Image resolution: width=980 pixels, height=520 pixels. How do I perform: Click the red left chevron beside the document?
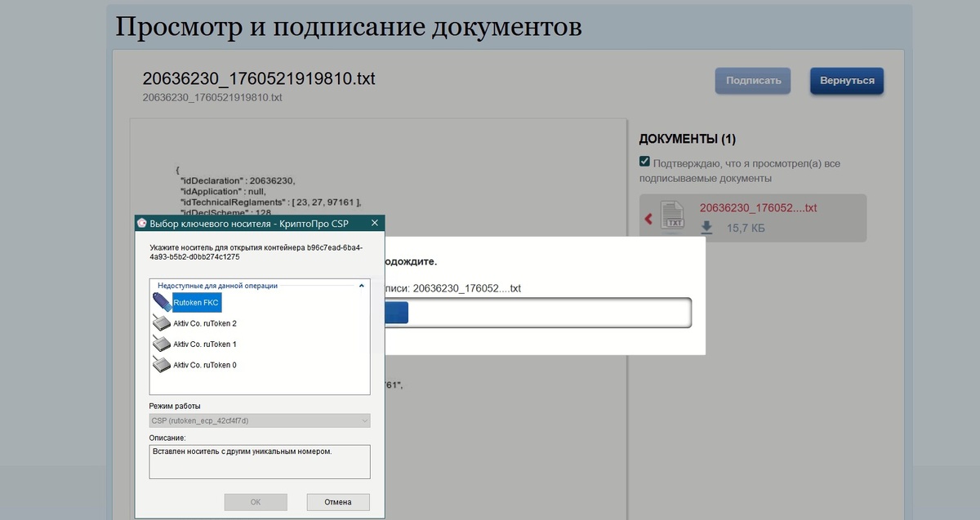pyautogui.click(x=649, y=217)
